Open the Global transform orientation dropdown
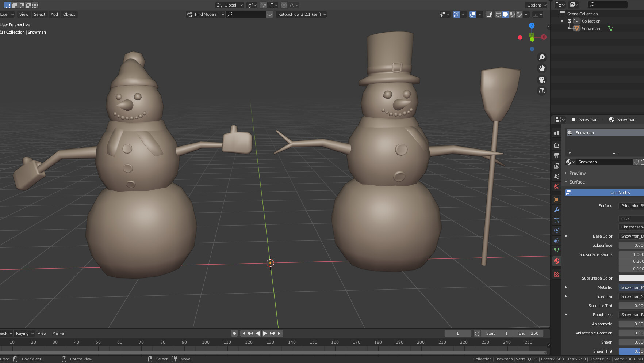 [231, 5]
